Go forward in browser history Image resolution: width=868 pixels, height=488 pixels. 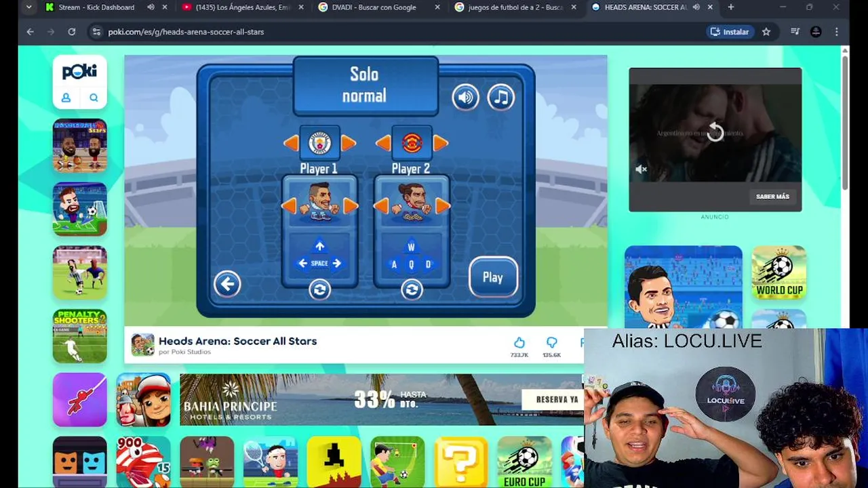[x=51, y=32]
